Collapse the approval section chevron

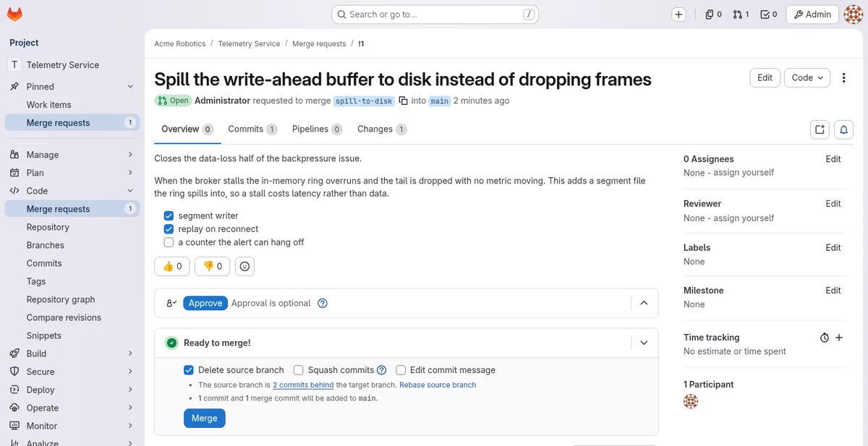pos(644,304)
